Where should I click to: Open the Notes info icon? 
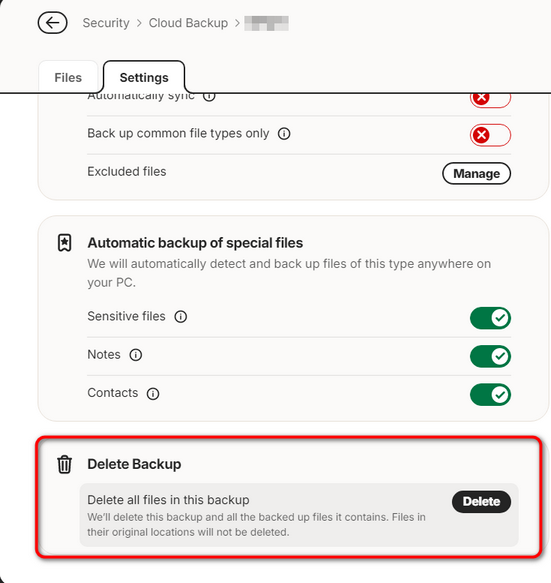pos(136,355)
